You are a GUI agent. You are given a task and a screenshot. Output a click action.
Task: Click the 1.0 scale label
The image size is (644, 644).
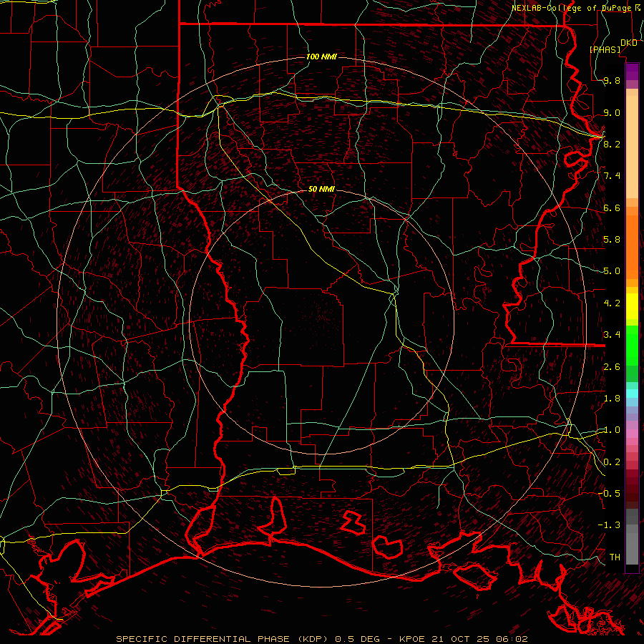(612, 430)
